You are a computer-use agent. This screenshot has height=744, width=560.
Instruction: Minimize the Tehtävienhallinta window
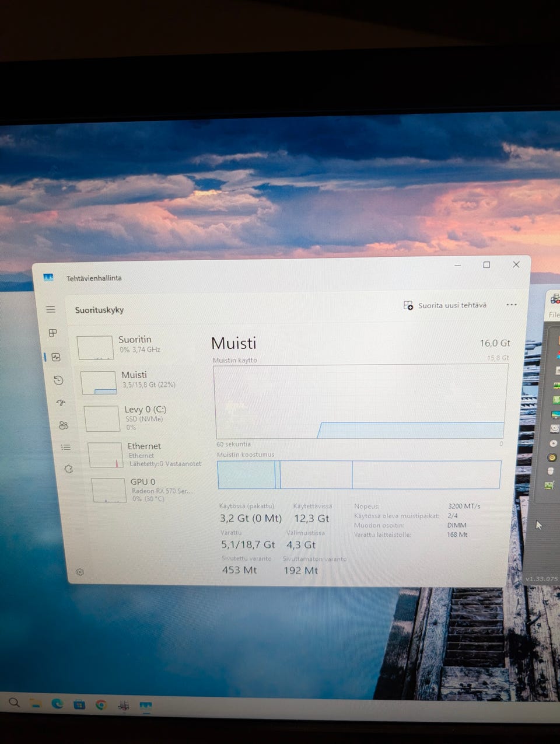pyautogui.click(x=458, y=265)
